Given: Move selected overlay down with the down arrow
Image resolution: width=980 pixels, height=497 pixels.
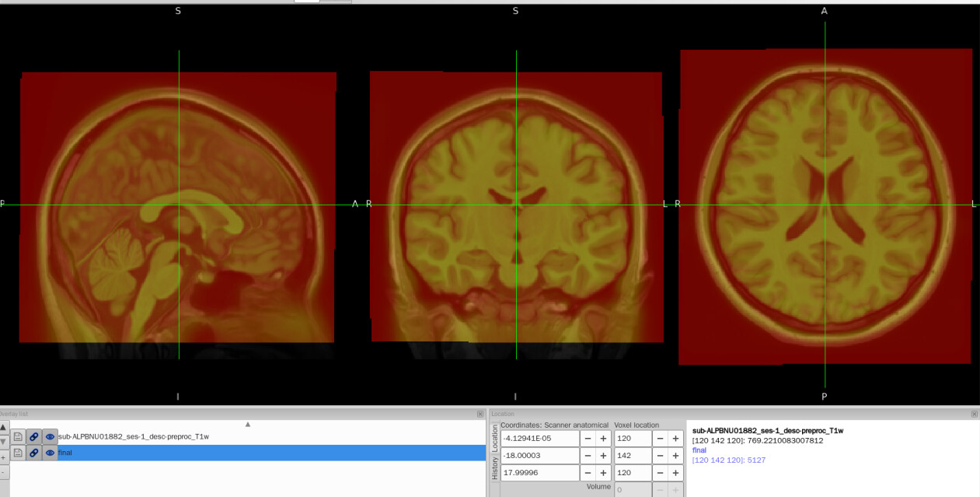Looking at the screenshot, I should (x=3, y=442).
